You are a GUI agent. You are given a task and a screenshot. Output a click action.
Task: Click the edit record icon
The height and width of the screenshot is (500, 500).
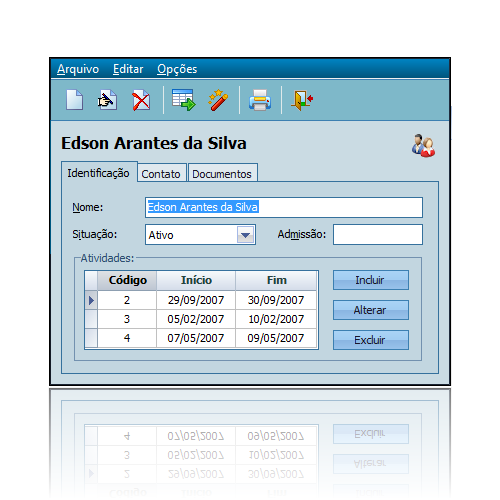pyautogui.click(x=107, y=100)
